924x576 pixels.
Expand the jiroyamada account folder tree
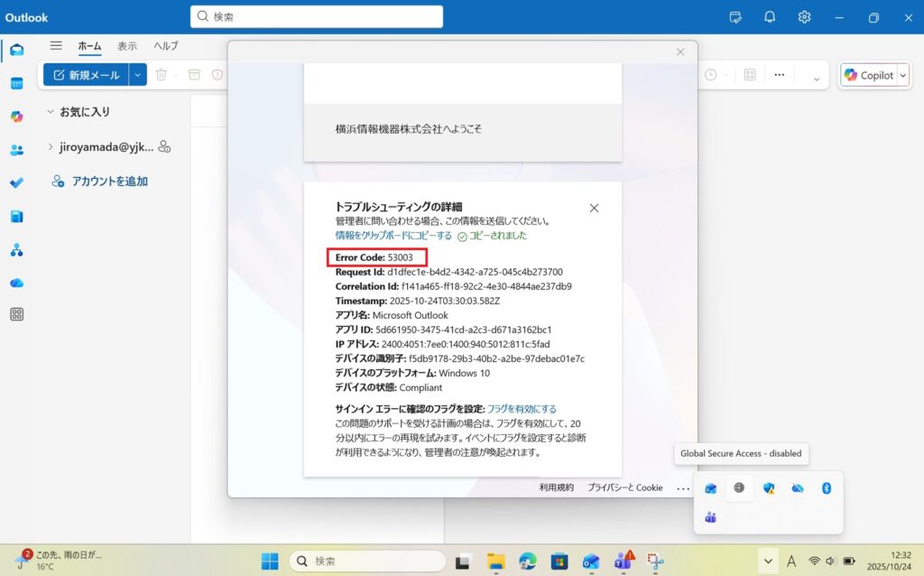[x=51, y=147]
